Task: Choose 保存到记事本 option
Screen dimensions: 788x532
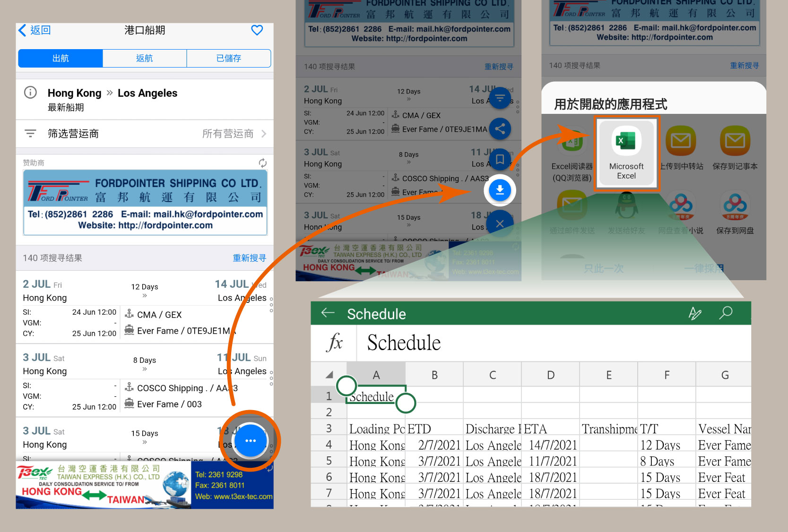Action: tap(735, 147)
